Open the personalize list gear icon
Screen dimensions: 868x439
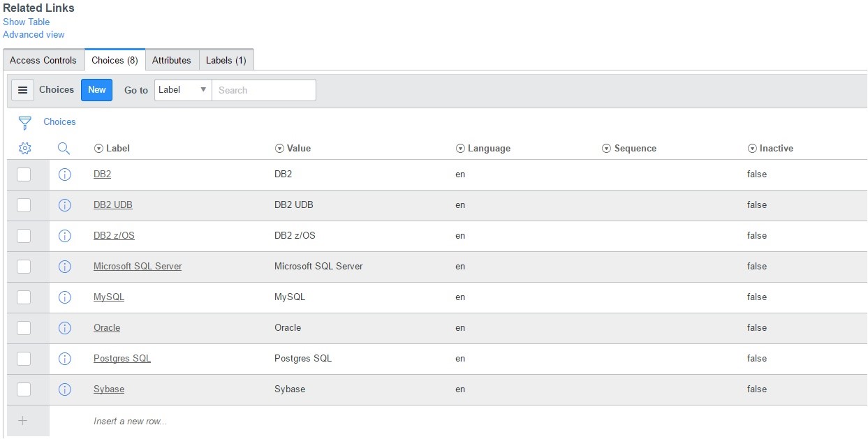coord(24,148)
